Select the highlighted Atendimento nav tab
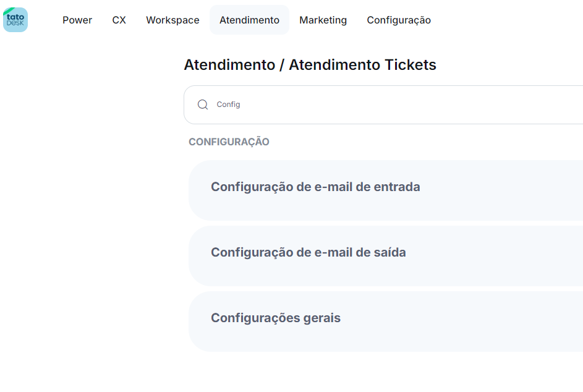The image size is (583, 392). pos(249,20)
